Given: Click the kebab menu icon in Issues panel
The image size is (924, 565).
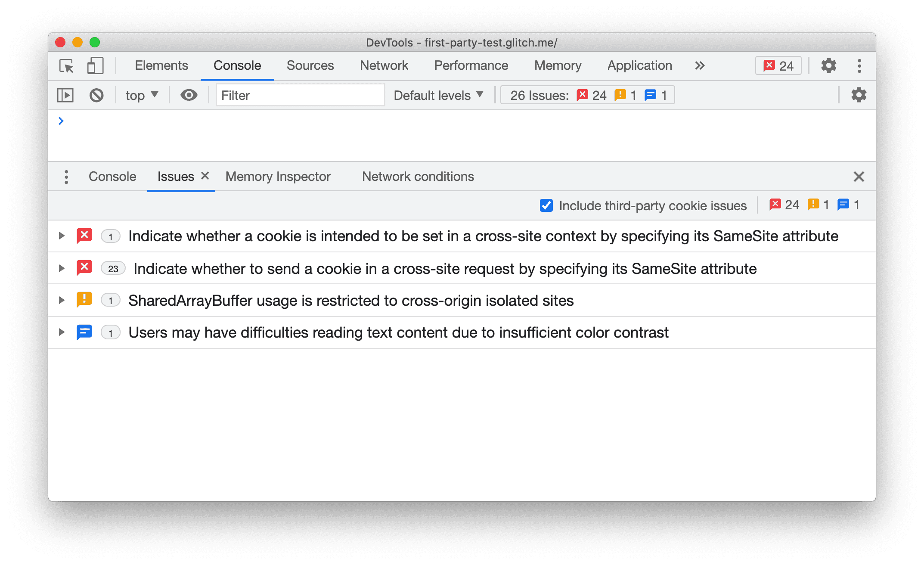Looking at the screenshot, I should [67, 176].
